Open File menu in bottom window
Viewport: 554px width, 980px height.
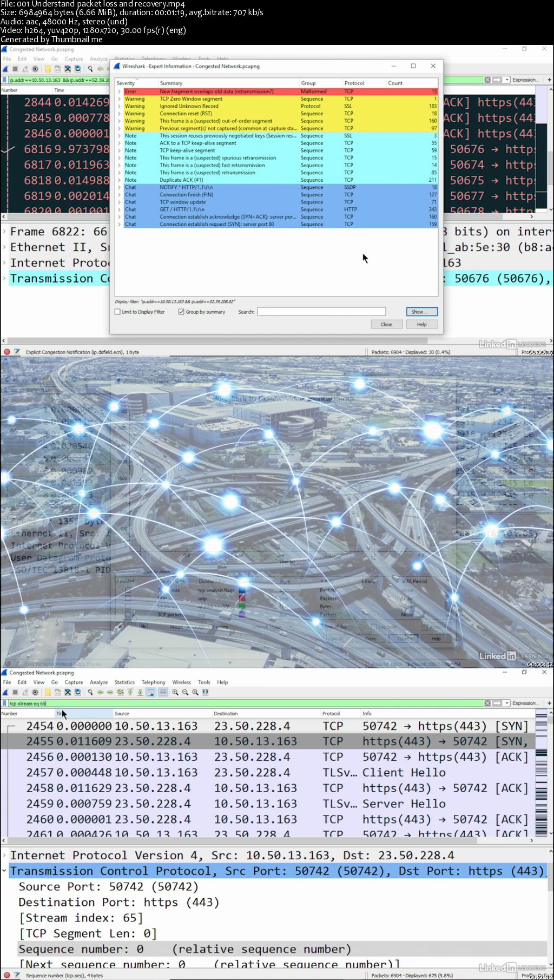[7, 682]
